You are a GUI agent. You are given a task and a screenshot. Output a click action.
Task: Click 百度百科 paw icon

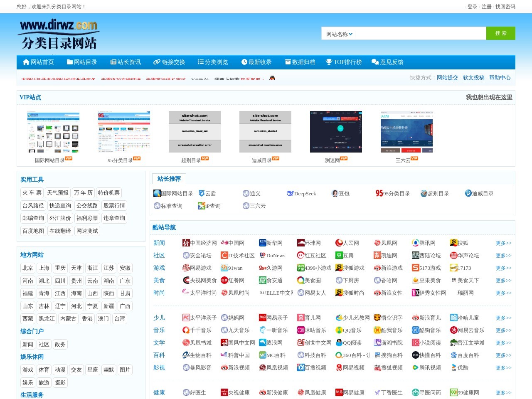coord(454,355)
